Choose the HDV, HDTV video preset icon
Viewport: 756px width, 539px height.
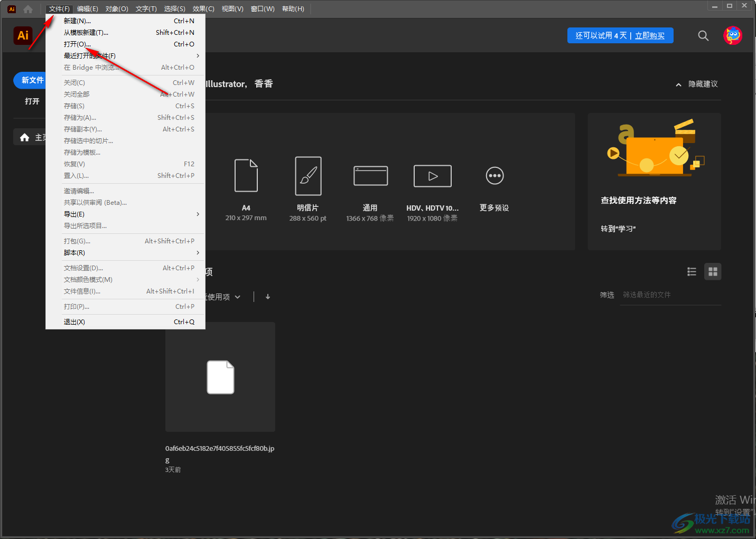tap(433, 176)
